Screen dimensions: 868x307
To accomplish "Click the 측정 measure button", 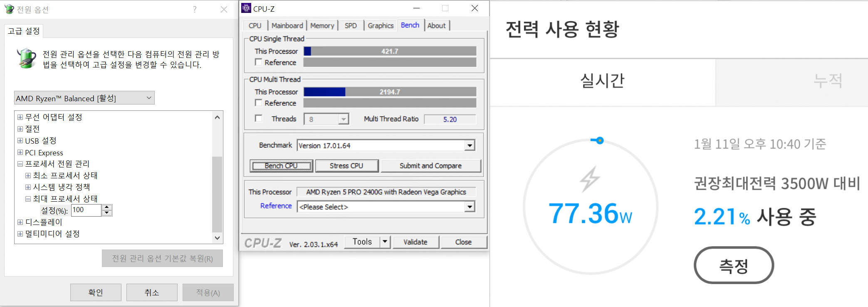I will [x=734, y=265].
